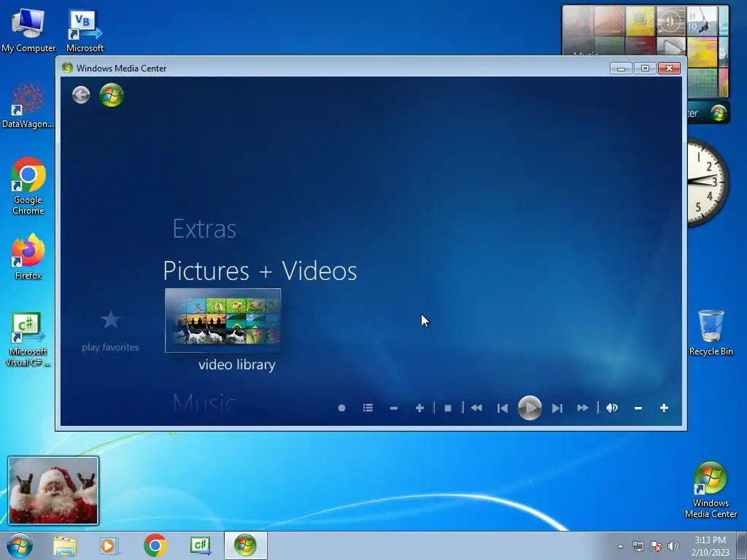Open Chrome from the taskbar
747x560 pixels.
pos(155,545)
